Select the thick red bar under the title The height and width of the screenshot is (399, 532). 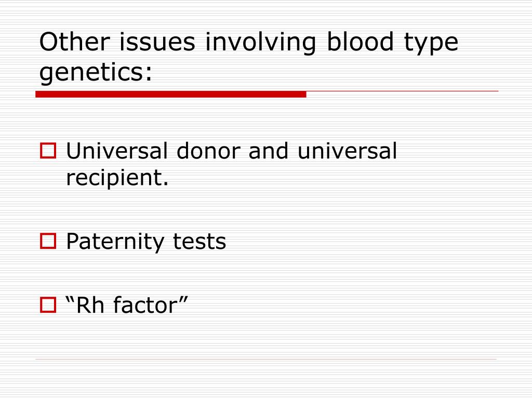click(x=170, y=95)
